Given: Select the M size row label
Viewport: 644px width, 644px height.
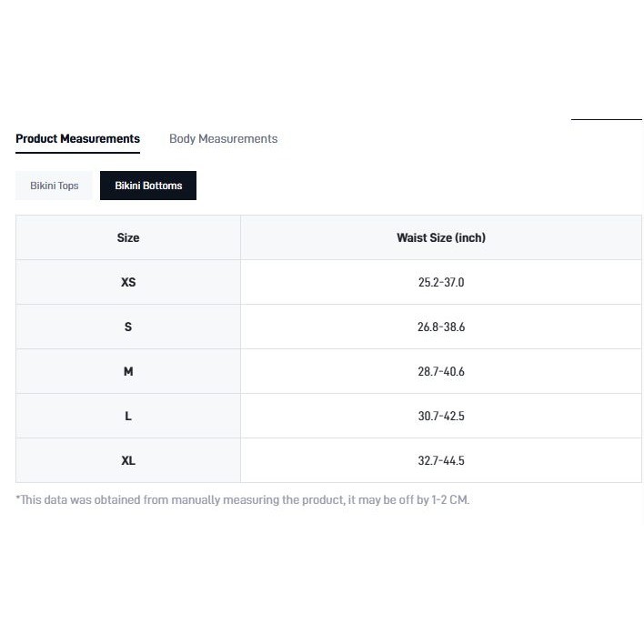Looking at the screenshot, I should [x=128, y=371].
